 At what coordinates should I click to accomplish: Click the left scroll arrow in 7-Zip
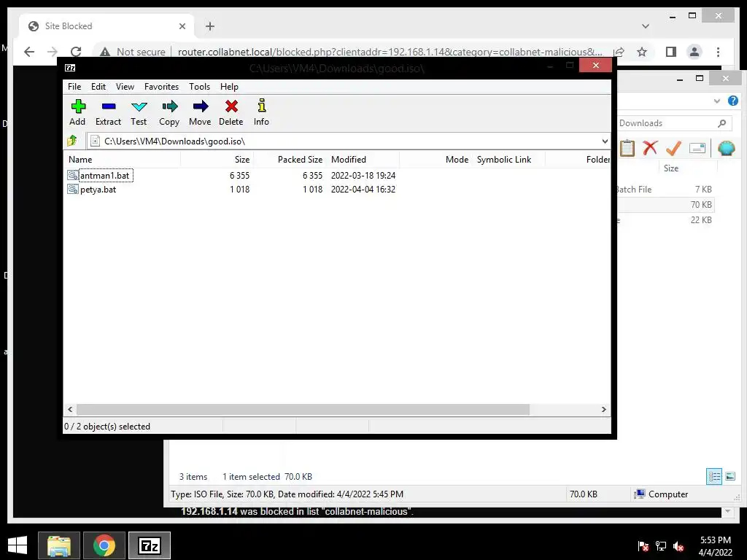tap(71, 410)
